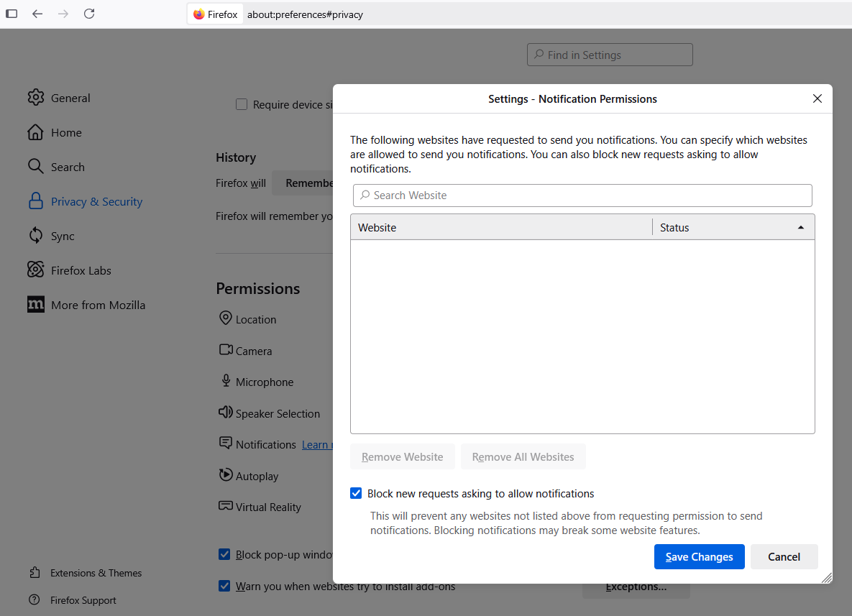Click the Extensions & Themes puzzle icon
This screenshot has width=852, height=616.
(x=35, y=573)
